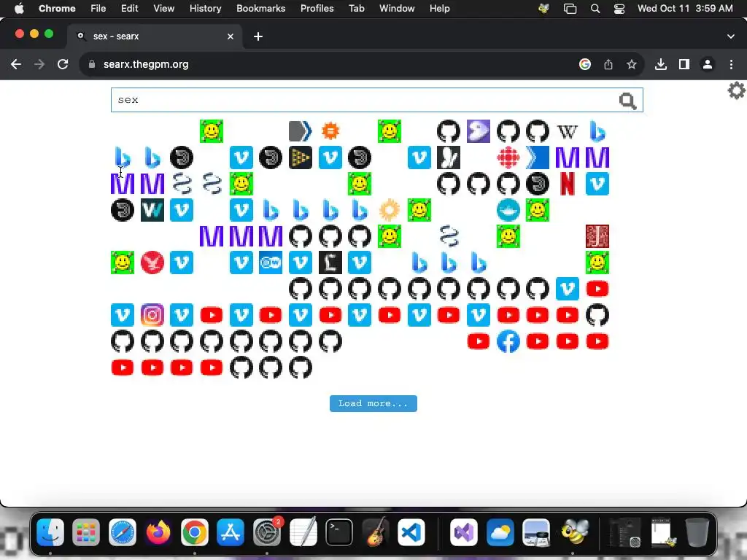Open the Help menu
The image size is (747, 560).
(x=439, y=9)
